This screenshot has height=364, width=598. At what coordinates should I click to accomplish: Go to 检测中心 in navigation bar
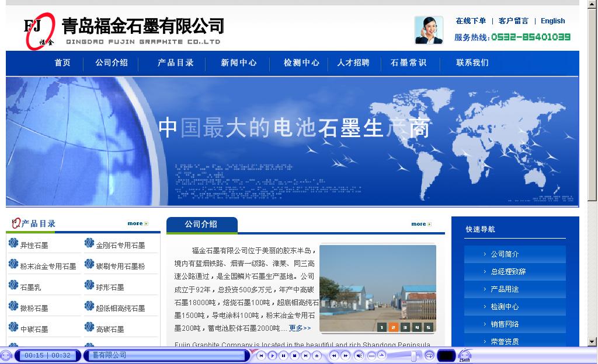pos(301,62)
